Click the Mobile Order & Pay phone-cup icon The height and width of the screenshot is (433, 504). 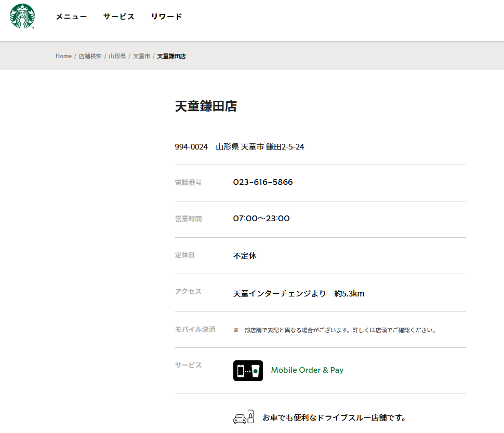tap(248, 371)
